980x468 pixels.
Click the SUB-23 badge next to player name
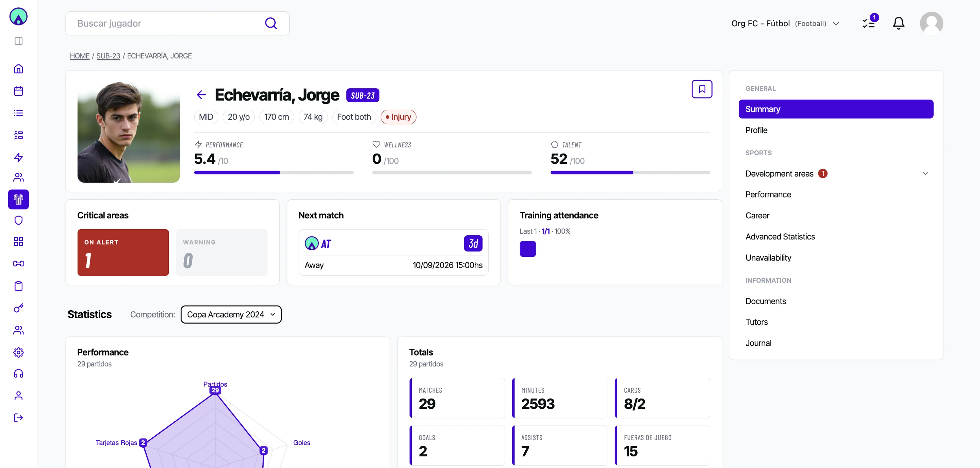[x=362, y=95]
